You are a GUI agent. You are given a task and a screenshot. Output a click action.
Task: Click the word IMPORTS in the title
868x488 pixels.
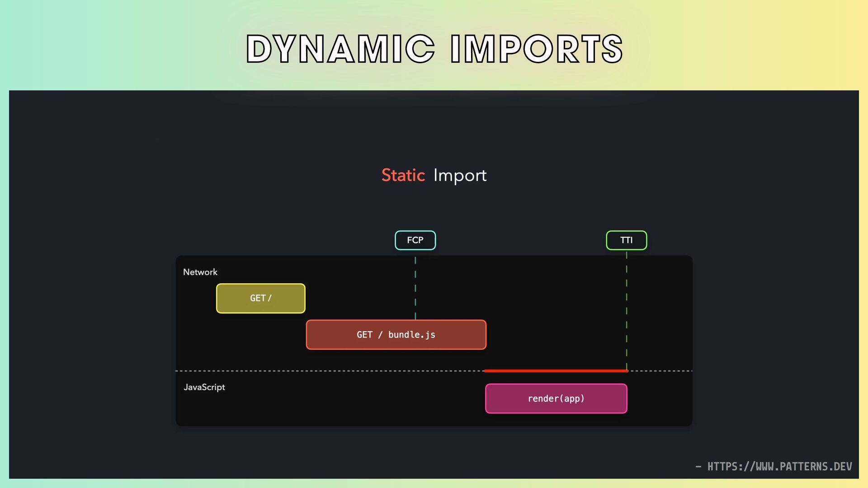point(537,49)
